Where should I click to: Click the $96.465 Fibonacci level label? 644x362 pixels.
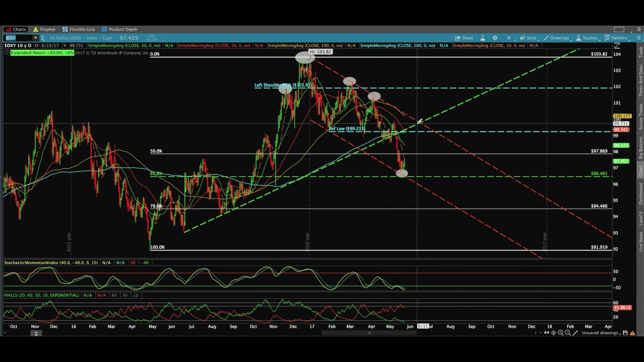(599, 174)
